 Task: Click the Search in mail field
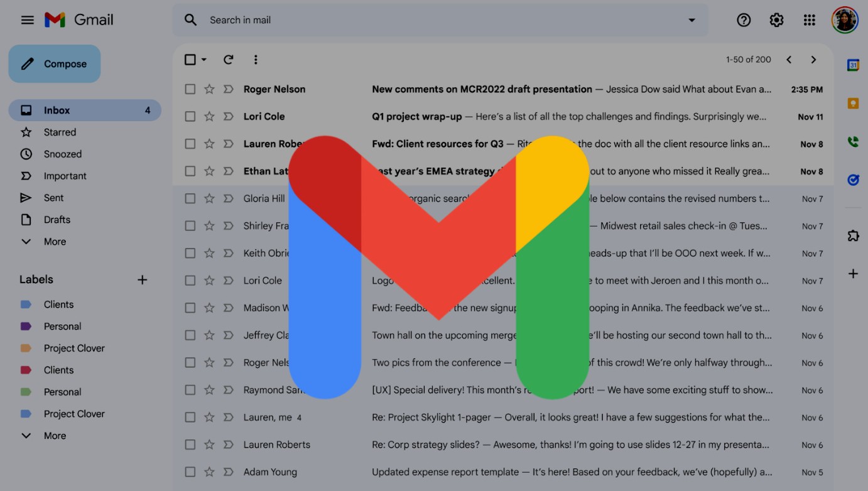point(440,20)
